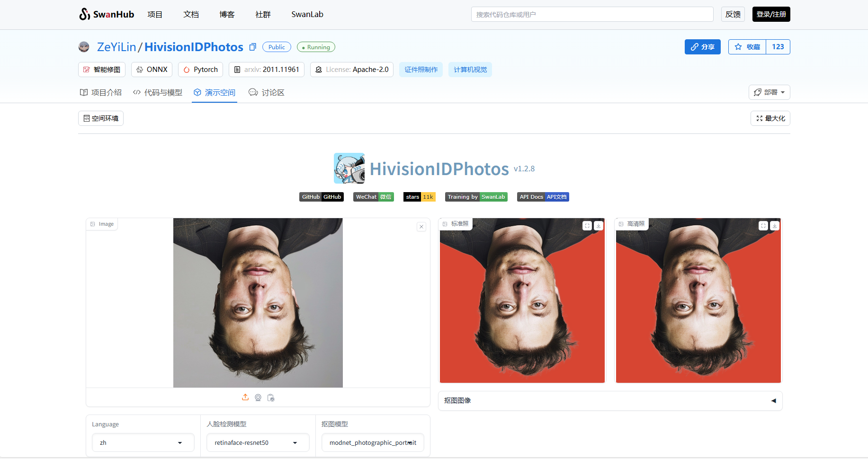This screenshot has width=868, height=459.
Task: Click the SwanHub logo
Action: 107,14
